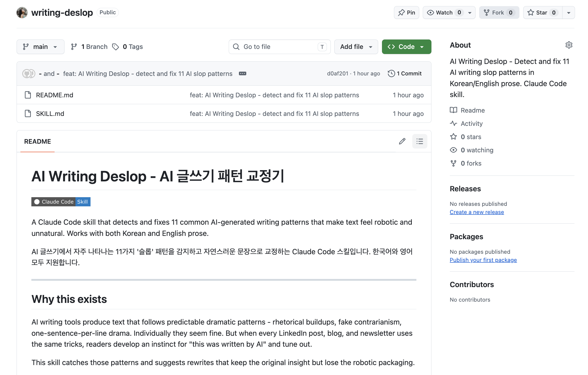Viewport: 588px width, 375px height.
Task: Click the SKILL.md file icon
Action: click(x=28, y=114)
